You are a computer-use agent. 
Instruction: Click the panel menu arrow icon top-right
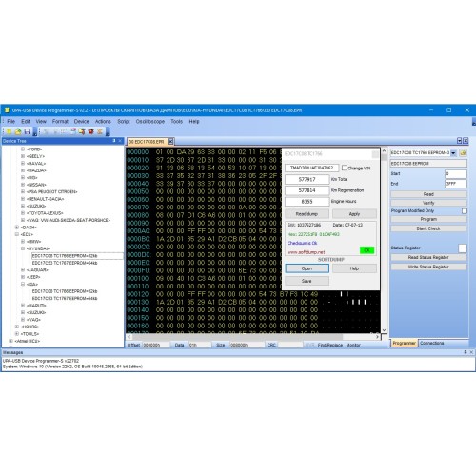459,141
